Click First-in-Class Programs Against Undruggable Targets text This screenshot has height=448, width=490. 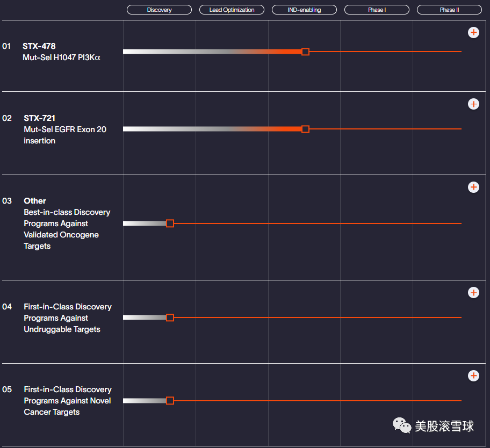point(67,318)
